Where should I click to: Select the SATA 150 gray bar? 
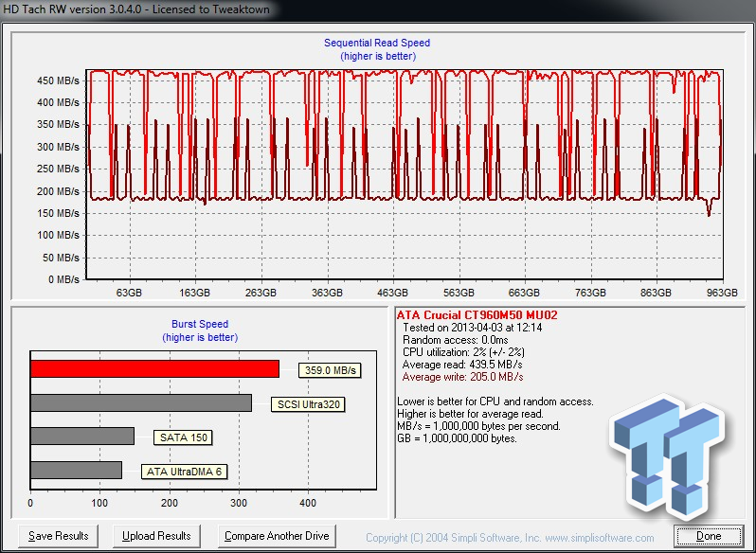click(x=82, y=436)
